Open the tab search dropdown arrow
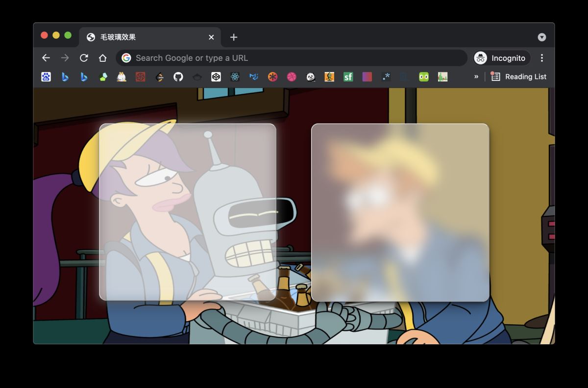The width and height of the screenshot is (588, 388). 541,37
